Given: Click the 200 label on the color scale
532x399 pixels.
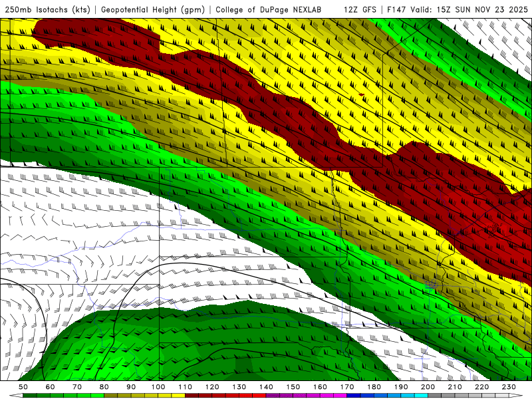Looking at the screenshot, I should click(428, 387).
